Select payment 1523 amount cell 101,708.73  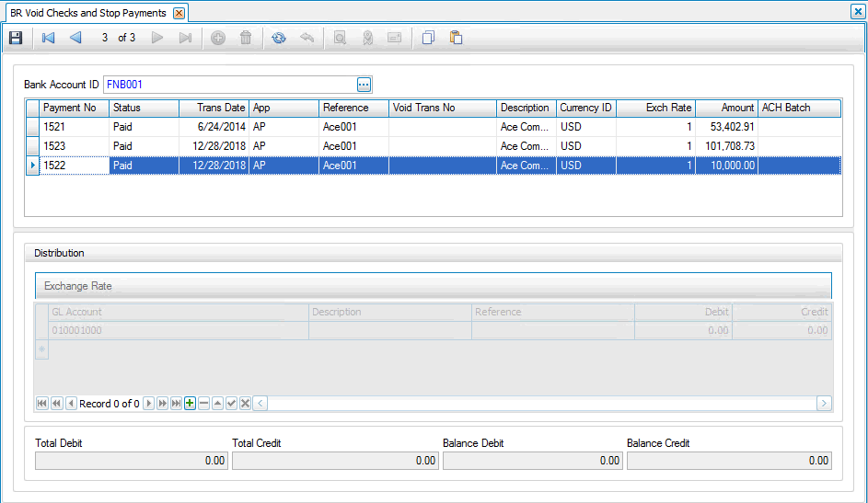point(725,146)
